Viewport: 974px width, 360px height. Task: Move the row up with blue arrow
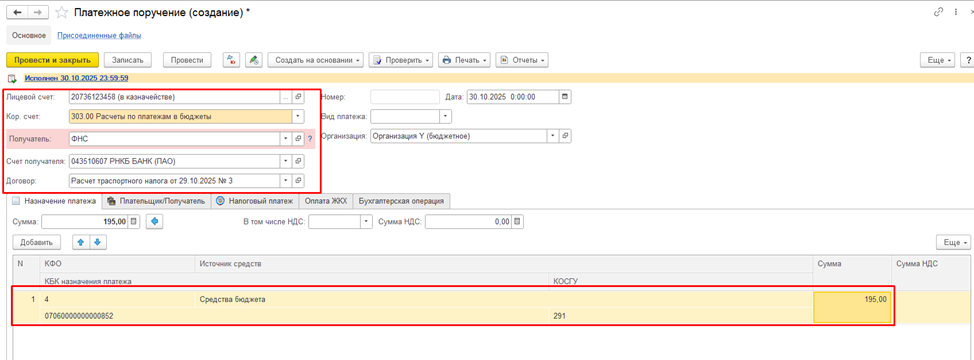pos(80,242)
